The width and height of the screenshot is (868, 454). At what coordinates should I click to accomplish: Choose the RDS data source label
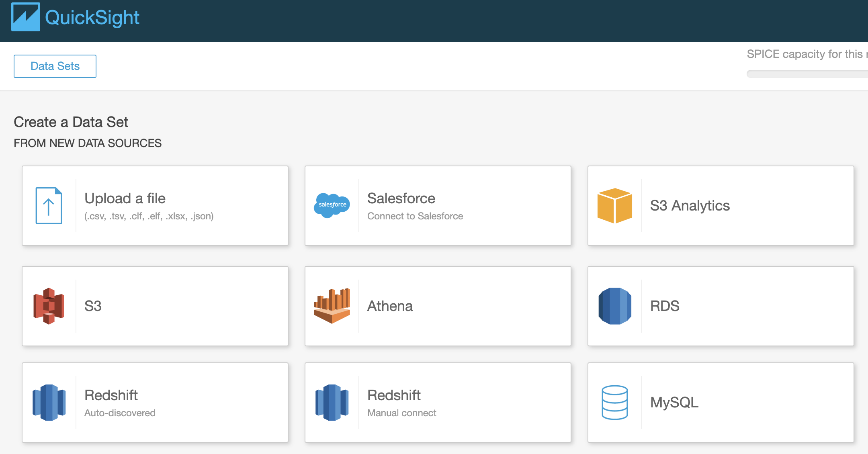[665, 306]
